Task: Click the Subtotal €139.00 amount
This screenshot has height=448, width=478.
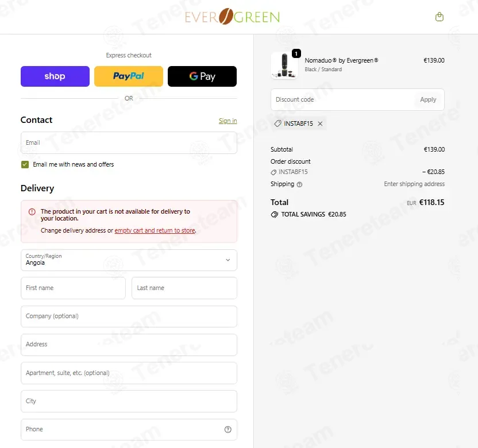Action: [x=434, y=149]
